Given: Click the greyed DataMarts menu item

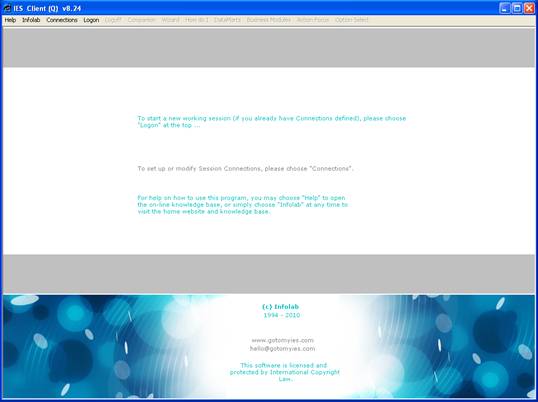Looking at the screenshot, I should (227, 20).
